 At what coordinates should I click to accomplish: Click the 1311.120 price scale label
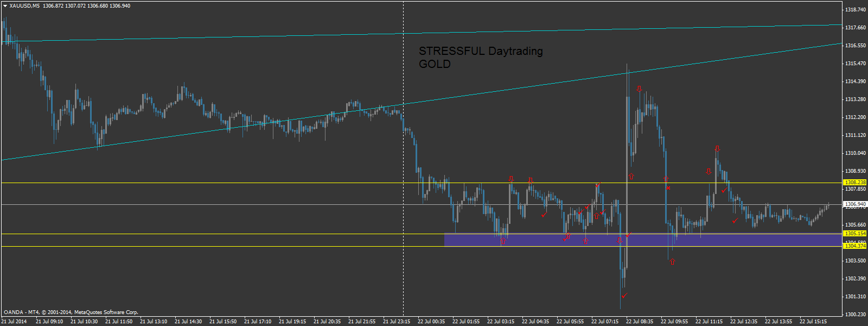[x=856, y=135]
